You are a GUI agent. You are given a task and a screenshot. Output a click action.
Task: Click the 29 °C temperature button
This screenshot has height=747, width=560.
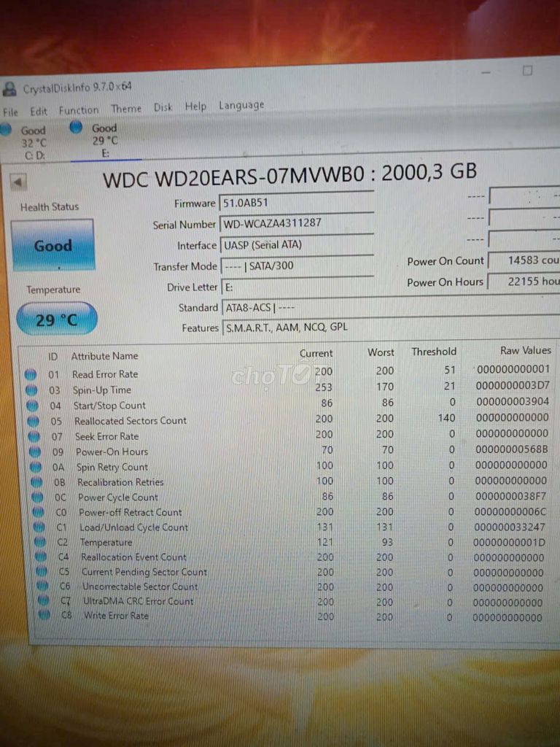point(56,320)
